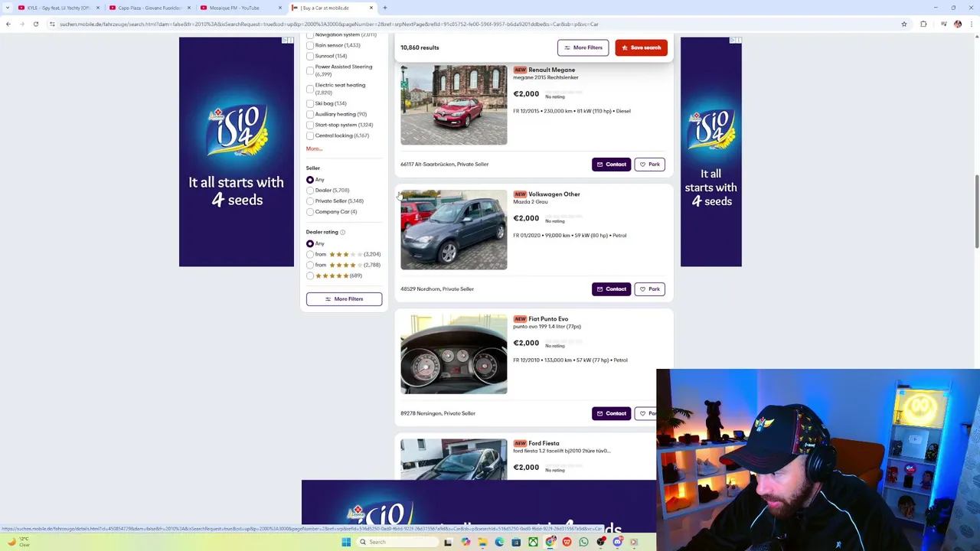Park the Volkswagen Other listing
Viewport: 980px width, 551px height.
tap(649, 289)
